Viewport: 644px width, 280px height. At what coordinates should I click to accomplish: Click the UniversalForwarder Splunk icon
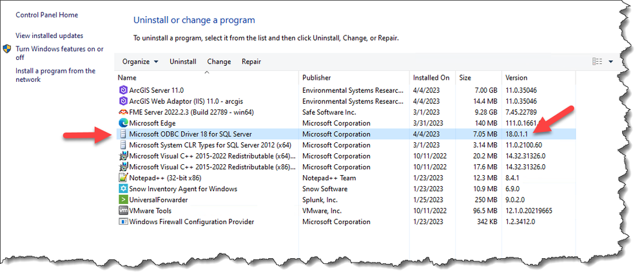point(124,200)
